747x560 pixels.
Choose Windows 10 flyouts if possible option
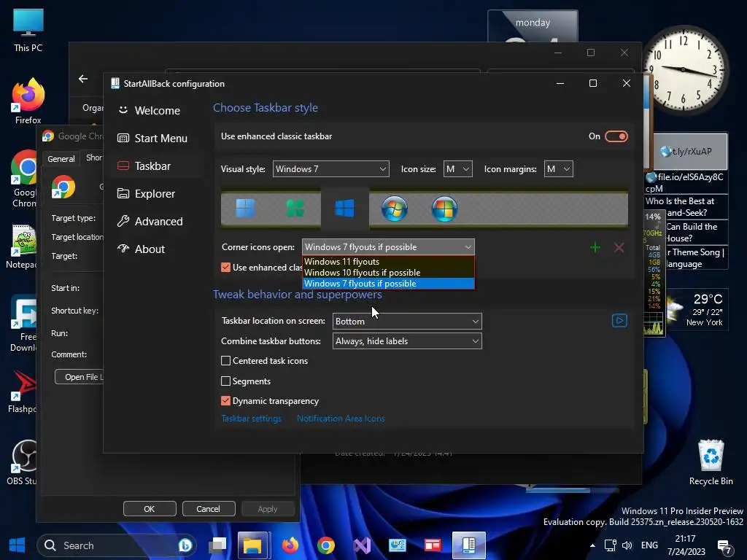click(388, 273)
